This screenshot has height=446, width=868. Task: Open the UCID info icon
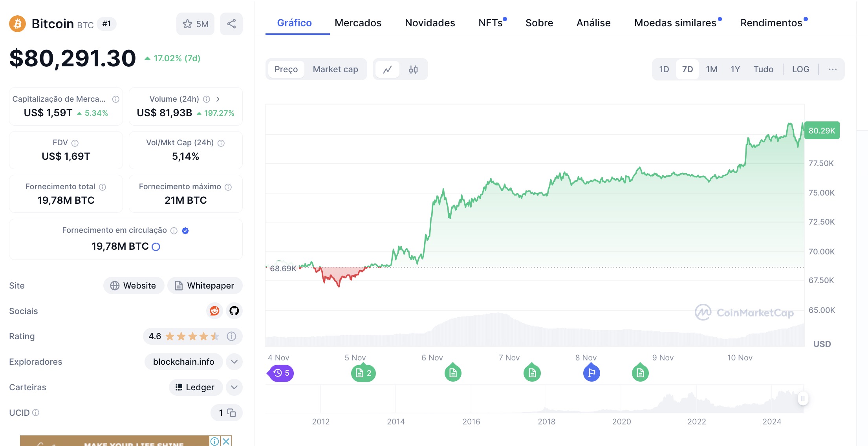coord(36,413)
